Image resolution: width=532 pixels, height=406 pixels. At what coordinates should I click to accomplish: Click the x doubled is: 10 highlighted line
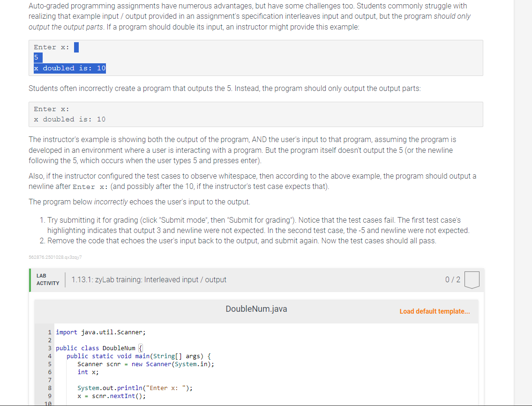coord(69,68)
